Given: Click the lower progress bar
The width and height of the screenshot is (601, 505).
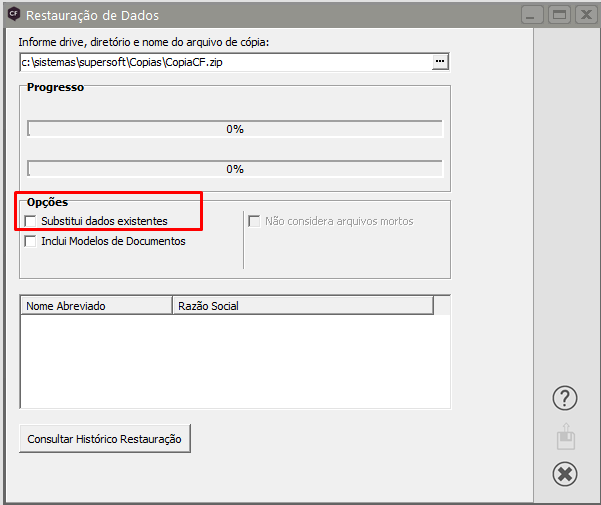Looking at the screenshot, I should (234, 169).
